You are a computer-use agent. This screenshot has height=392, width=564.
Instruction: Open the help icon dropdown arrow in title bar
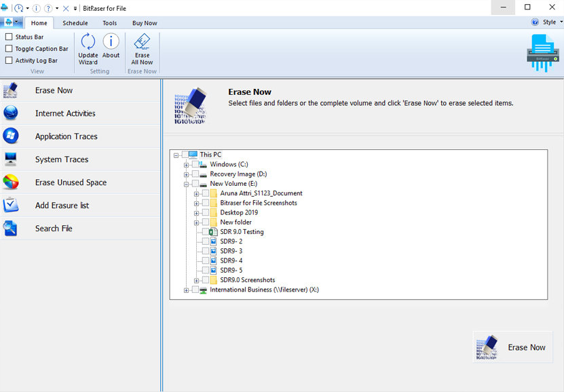[57, 8]
